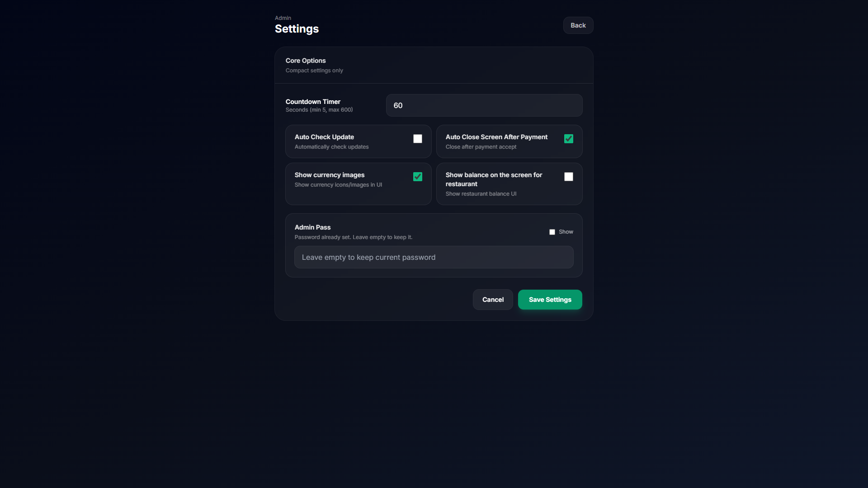Click the empty box next to restaurant balance setting
Viewport: 868px width, 488px height.
coord(568,177)
